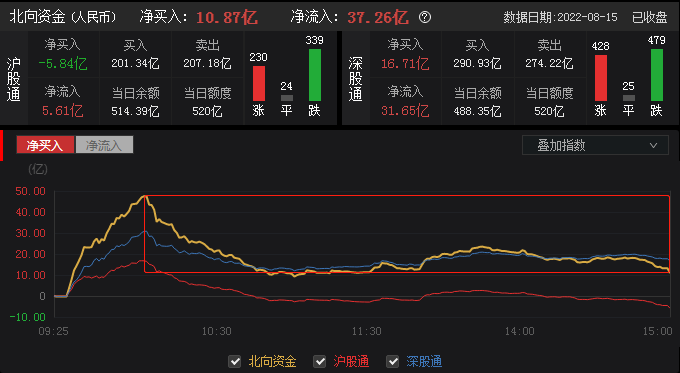Click the 沪股通 green 跌 bar labelled 339
This screenshot has height=373, width=680.
(x=315, y=75)
